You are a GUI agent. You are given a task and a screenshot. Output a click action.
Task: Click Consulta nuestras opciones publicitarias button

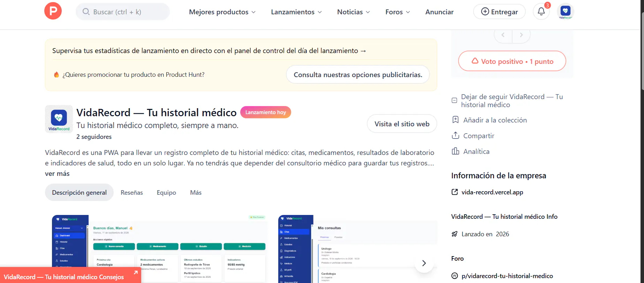[x=358, y=75]
